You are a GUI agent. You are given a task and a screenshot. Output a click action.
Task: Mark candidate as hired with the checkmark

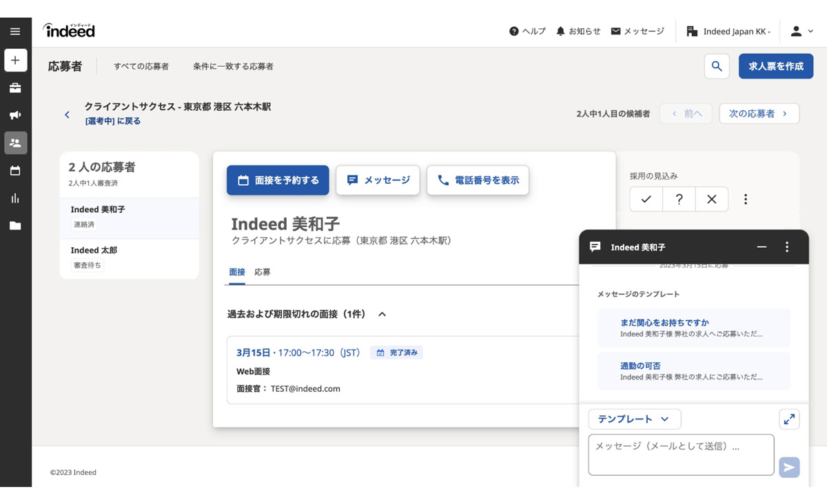click(646, 199)
